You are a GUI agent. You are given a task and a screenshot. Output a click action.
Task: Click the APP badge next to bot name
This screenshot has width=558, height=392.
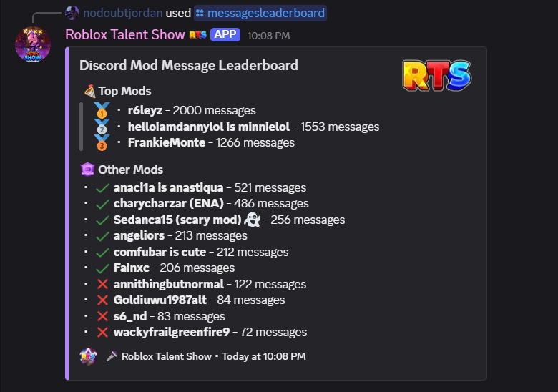225,34
